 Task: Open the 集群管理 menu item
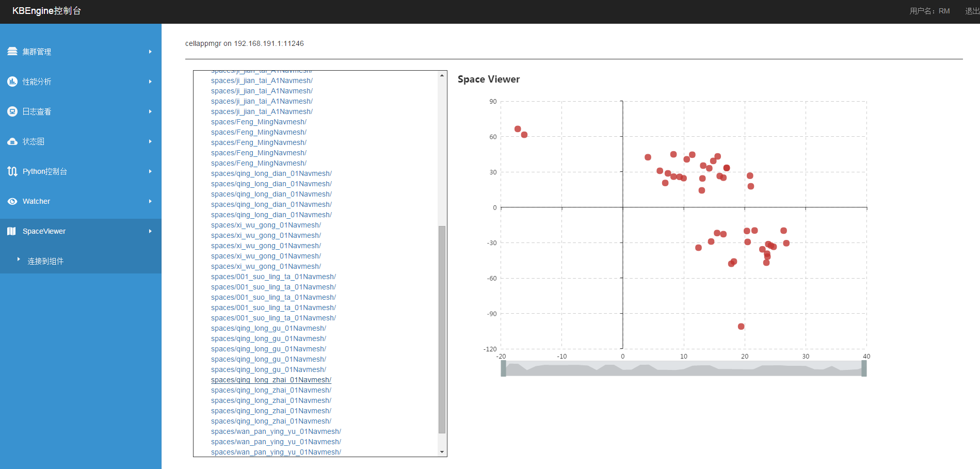(81, 52)
